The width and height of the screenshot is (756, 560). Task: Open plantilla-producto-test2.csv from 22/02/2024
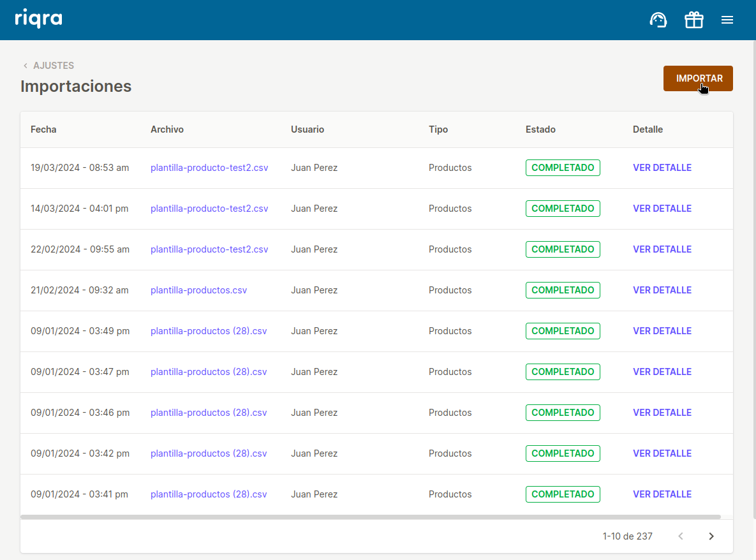209,249
